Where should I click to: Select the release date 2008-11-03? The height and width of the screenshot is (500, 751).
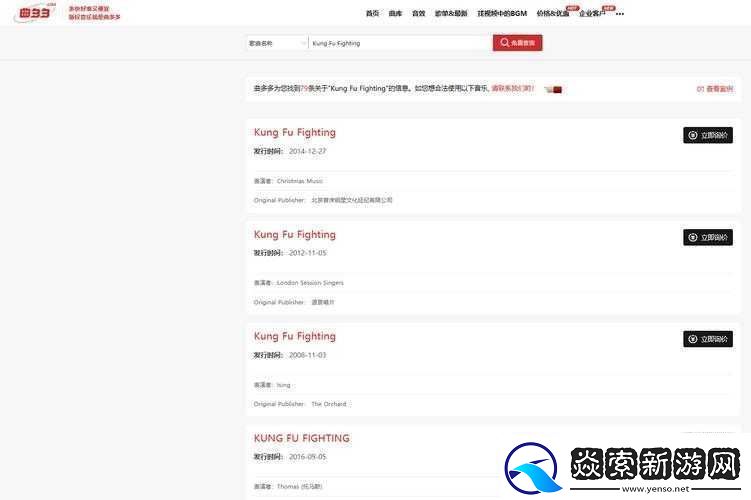(x=307, y=355)
